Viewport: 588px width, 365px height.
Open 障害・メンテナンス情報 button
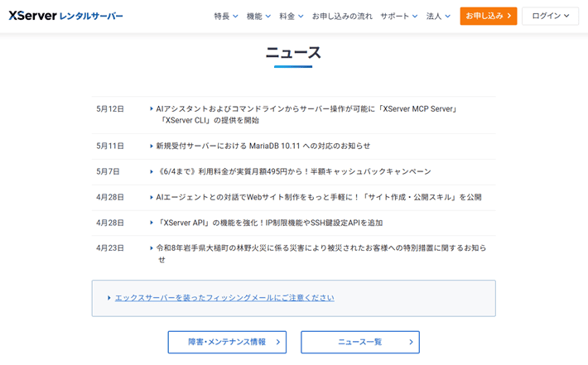click(x=227, y=342)
